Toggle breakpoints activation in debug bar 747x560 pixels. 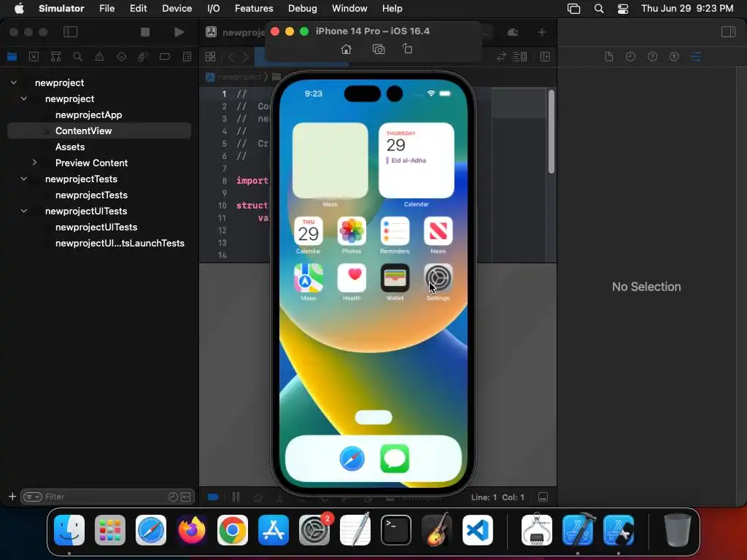point(213,497)
